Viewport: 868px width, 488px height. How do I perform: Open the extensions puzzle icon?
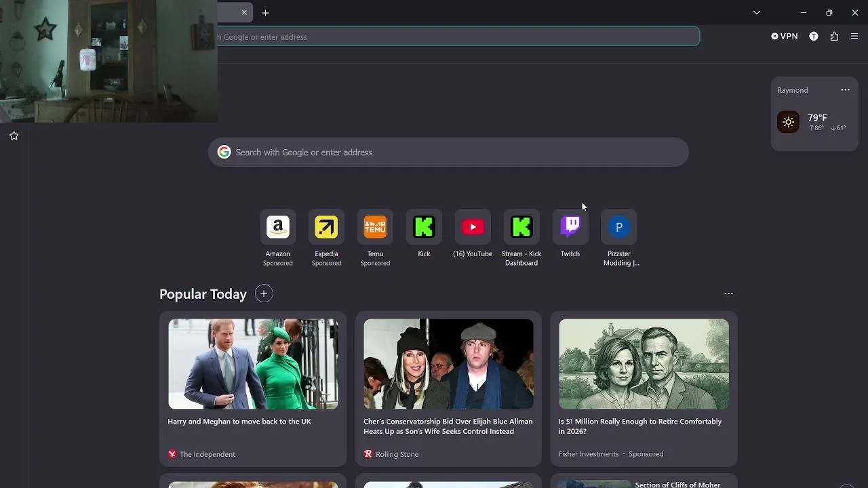834,37
